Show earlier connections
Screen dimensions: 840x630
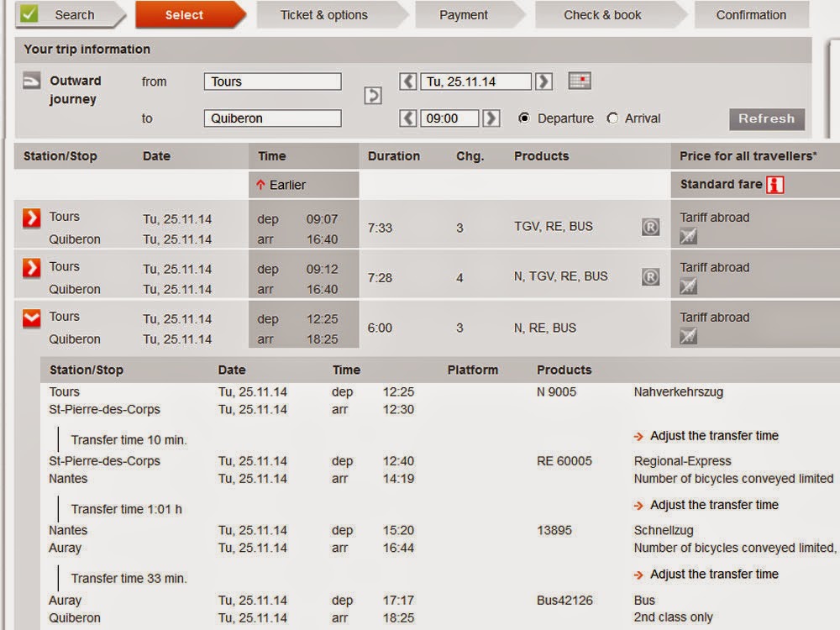[x=281, y=185]
